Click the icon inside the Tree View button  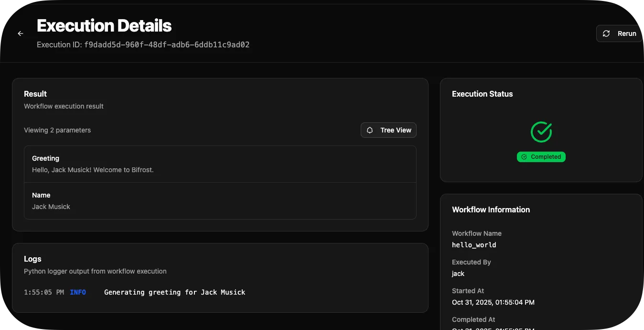coord(370,130)
